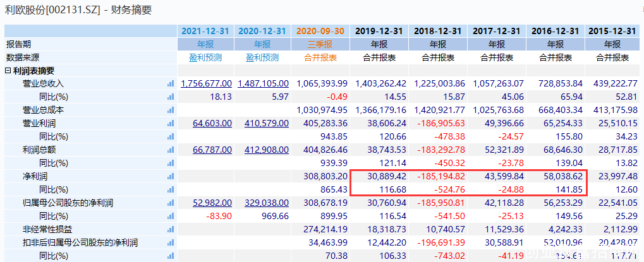Open 2020 parent net profit 329,038.00 link
The height and width of the screenshot is (262, 644).
pyautogui.click(x=266, y=203)
